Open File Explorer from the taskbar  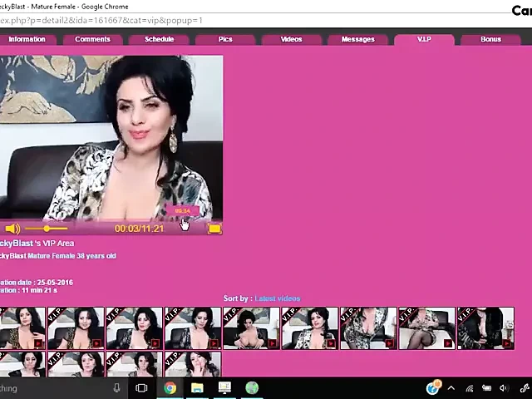(197, 388)
